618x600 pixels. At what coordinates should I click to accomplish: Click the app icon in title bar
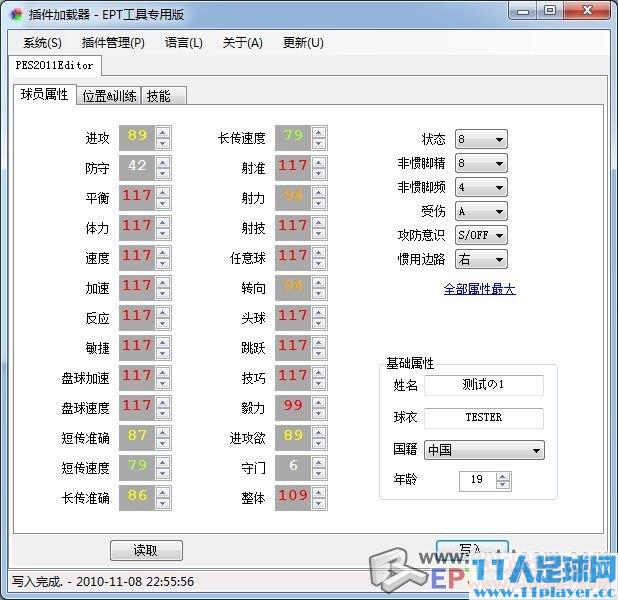pos(17,15)
